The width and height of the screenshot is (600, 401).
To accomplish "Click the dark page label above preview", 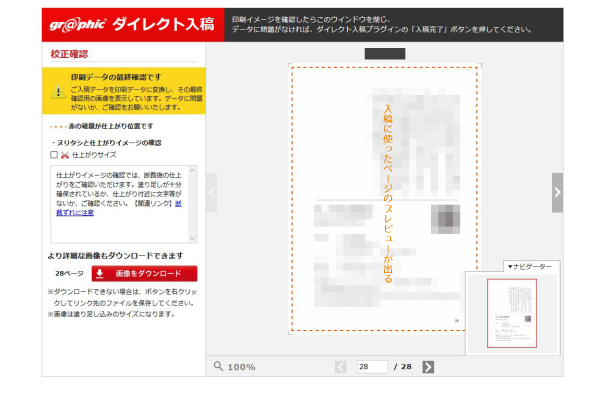I will (x=385, y=53).
